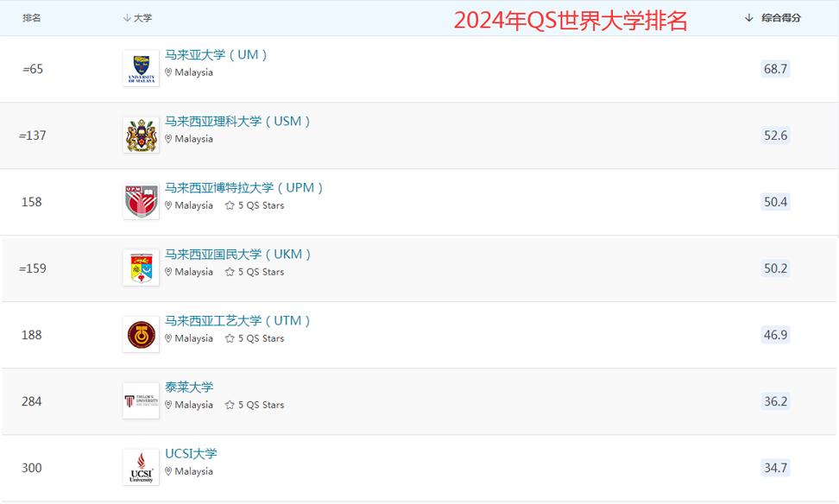This screenshot has width=839, height=504.
Task: Select rank 284 cell
Action: pos(32,401)
